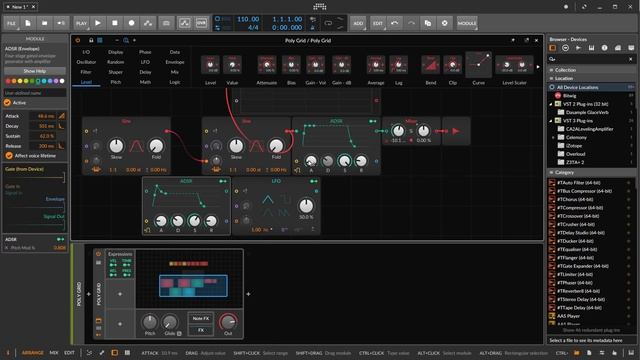The image size is (640, 360).
Task: Toggle the Poly Grid power icon
Action: click(78, 40)
